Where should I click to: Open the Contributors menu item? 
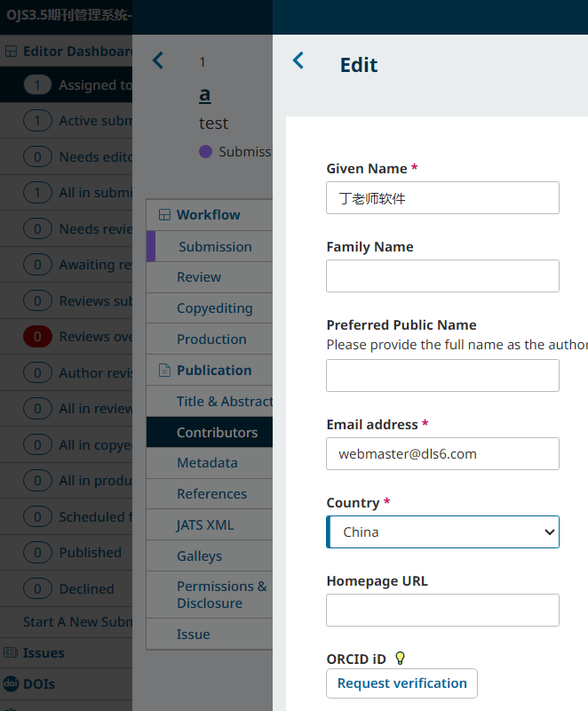click(x=217, y=433)
